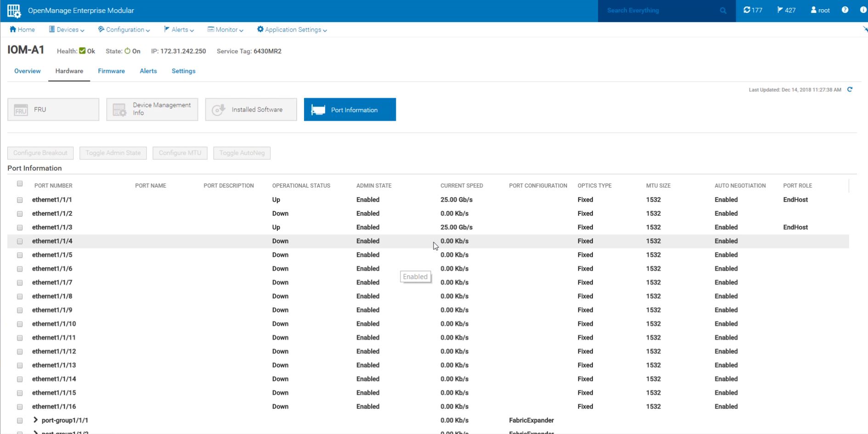Image resolution: width=868 pixels, height=434 pixels.
Task: Click the search magnifier icon
Action: pos(723,11)
